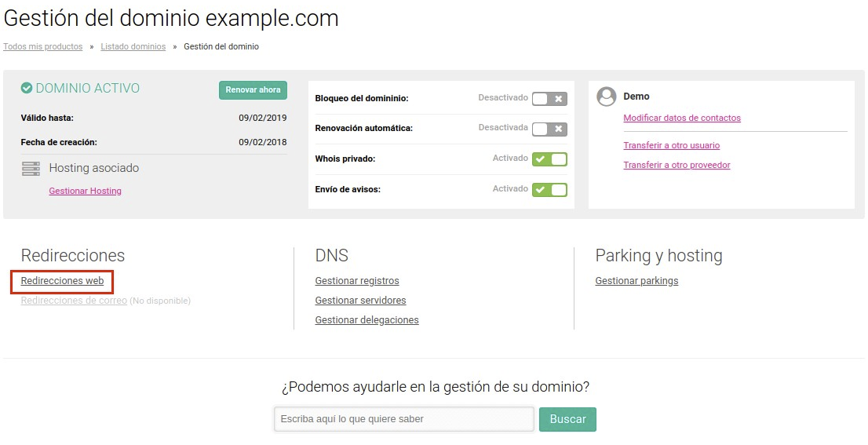Screen dimensions: 868x445
Task: Go to Listado dominios breadcrumb
Action: coord(133,47)
